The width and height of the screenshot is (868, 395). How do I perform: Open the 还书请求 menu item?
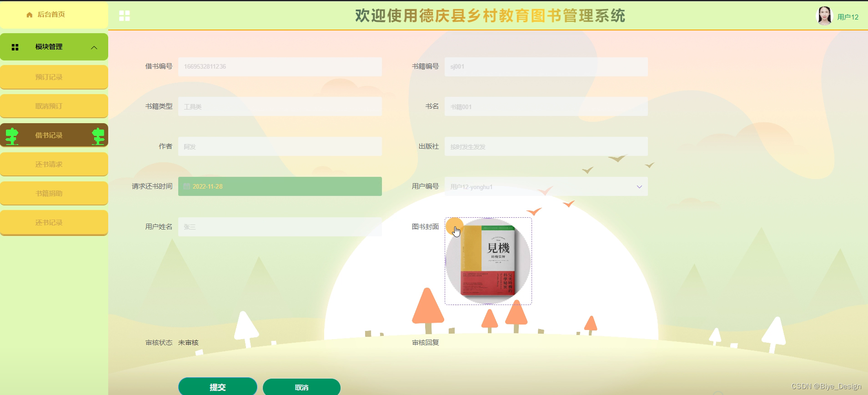[54, 164]
